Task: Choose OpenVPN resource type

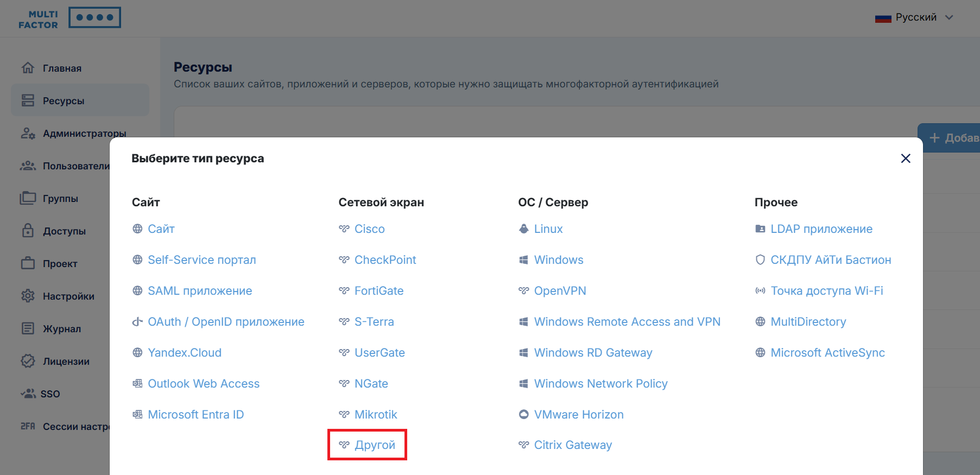Action: point(560,291)
